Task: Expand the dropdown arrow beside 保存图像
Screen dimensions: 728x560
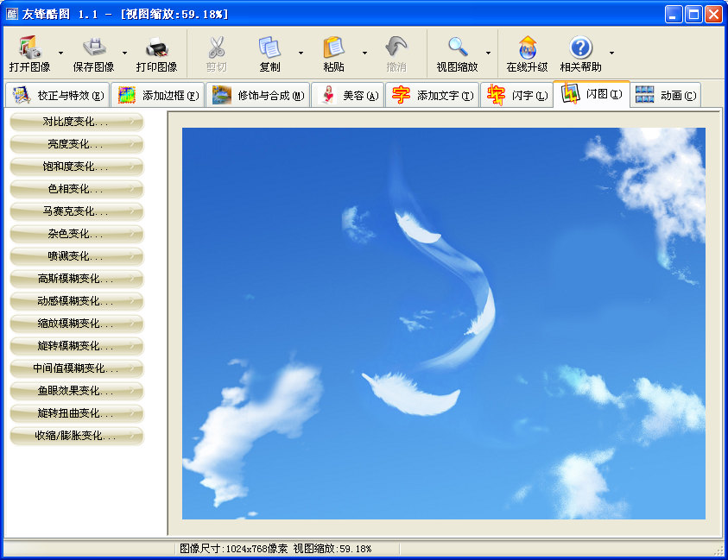Action: tap(124, 53)
